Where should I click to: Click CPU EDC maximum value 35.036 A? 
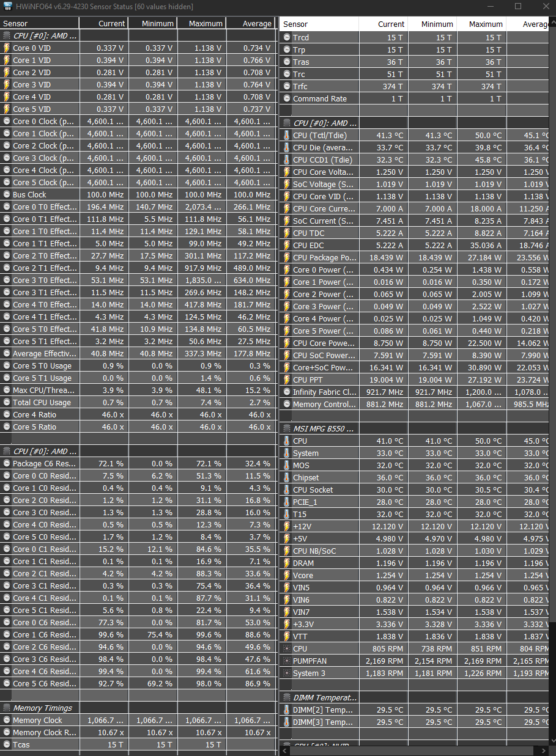point(484,245)
